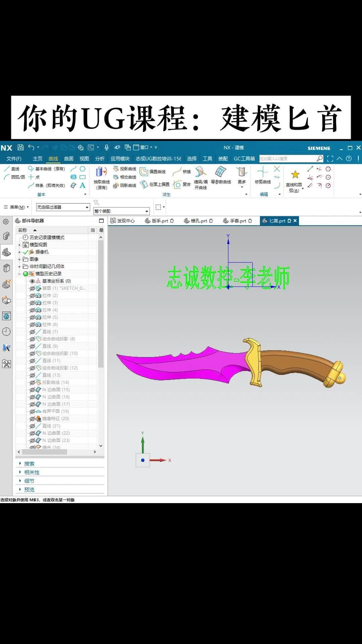This screenshot has width=362, height=644.
Task: Open 缠绕/展开曲线 tool
Action: [201, 178]
